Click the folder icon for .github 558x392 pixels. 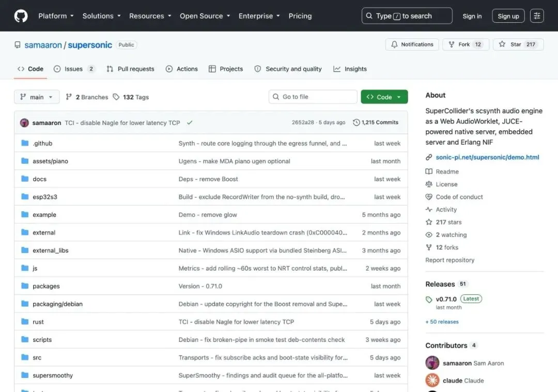coord(25,143)
